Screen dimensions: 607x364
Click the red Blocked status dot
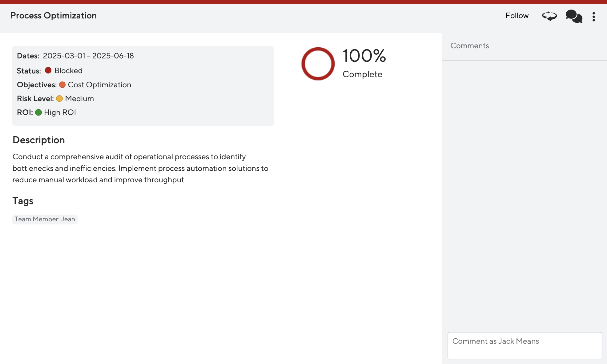(x=48, y=70)
